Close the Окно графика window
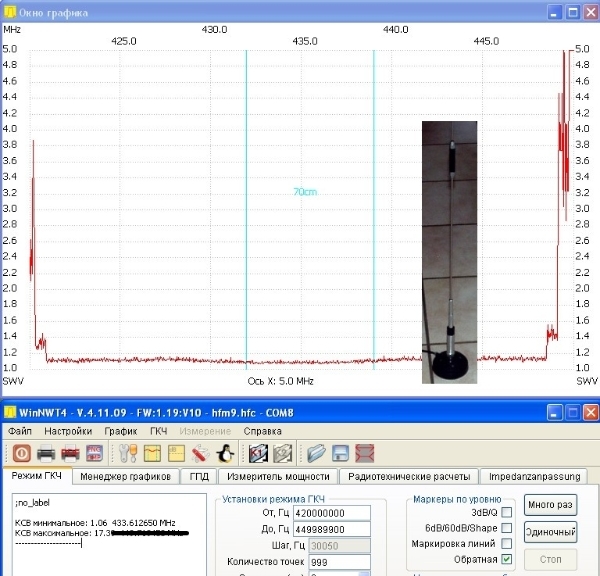The height and width of the screenshot is (576, 600). pos(591,12)
